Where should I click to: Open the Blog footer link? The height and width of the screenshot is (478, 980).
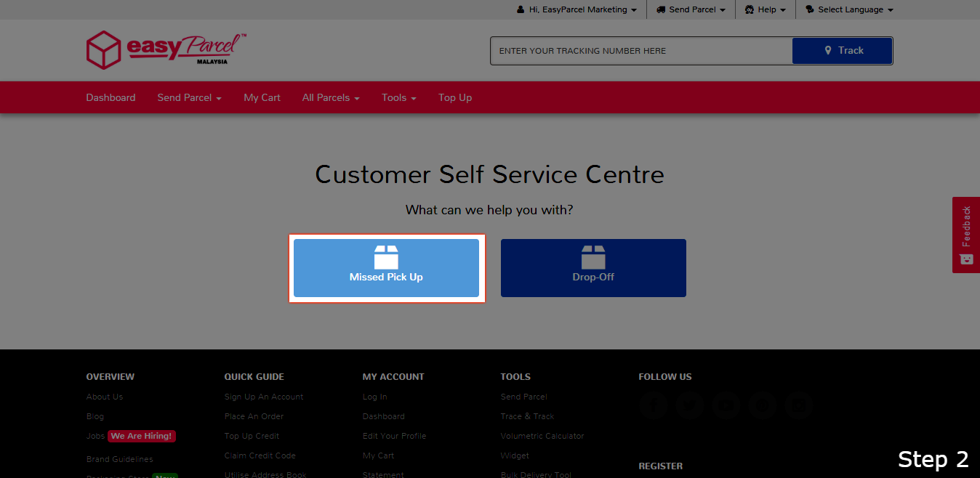(95, 416)
